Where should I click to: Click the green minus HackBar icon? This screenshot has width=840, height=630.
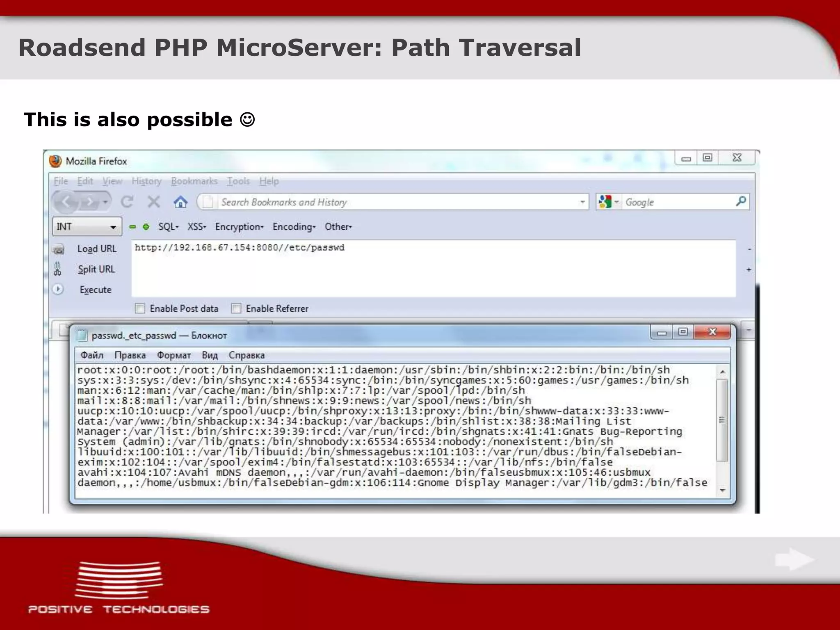[x=132, y=226]
